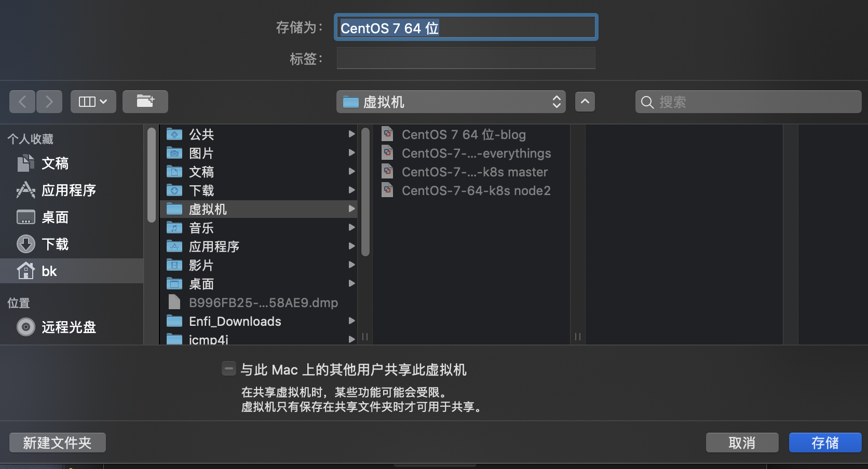Click the 影片 folder icon

pos(174,265)
